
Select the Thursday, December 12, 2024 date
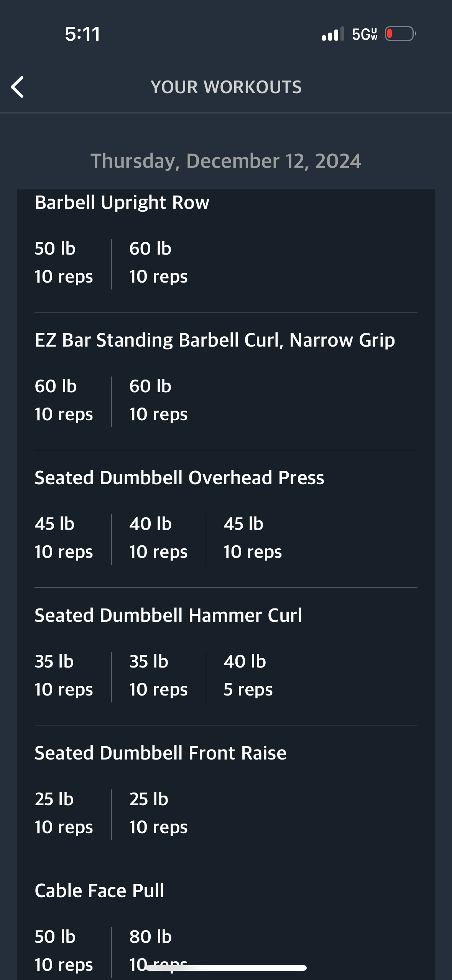226,161
